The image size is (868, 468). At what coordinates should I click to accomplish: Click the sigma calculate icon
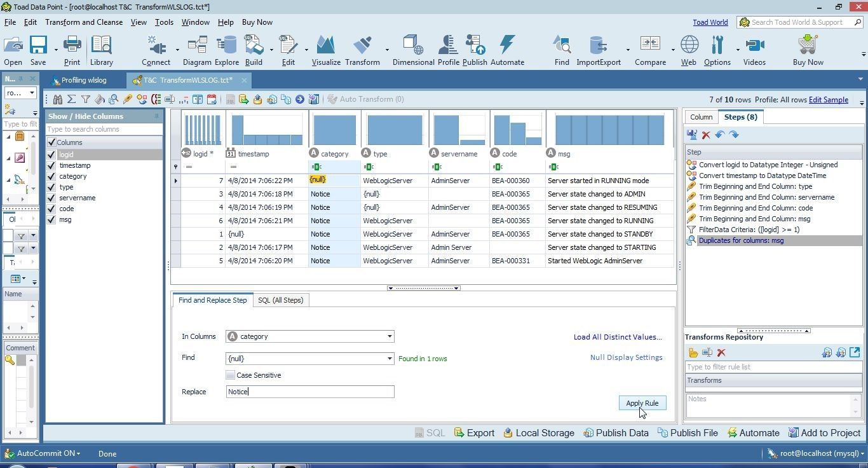(x=72, y=99)
